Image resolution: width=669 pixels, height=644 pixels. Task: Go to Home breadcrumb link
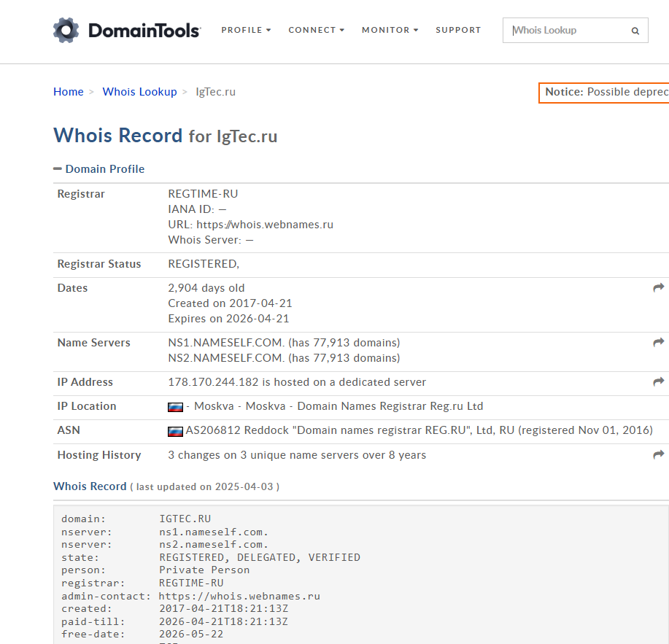(x=69, y=92)
